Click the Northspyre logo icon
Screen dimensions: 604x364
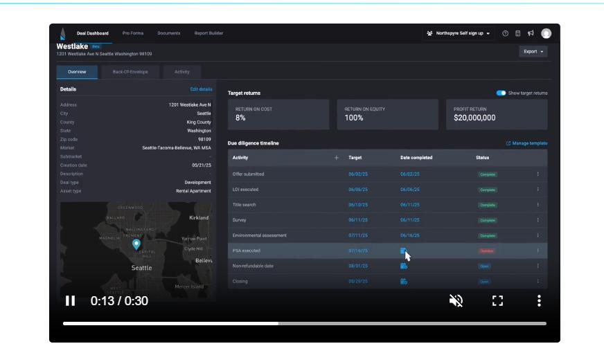(x=63, y=34)
